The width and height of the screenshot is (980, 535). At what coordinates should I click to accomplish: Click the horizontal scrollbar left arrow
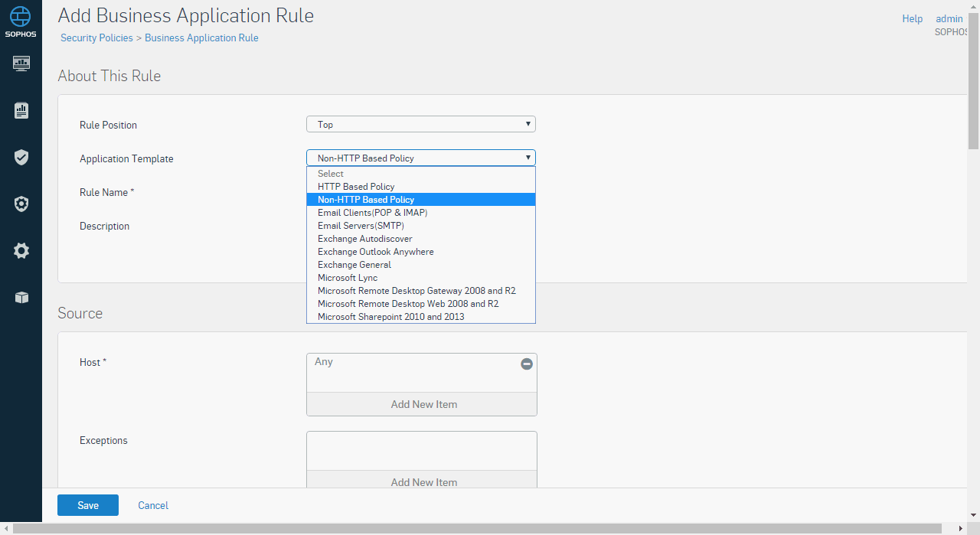6,529
